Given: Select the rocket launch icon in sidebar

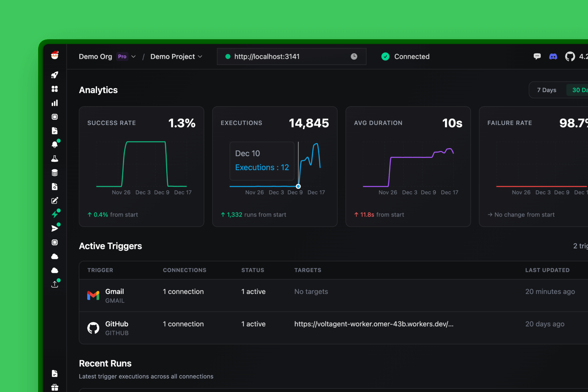Looking at the screenshot, I should (x=55, y=75).
